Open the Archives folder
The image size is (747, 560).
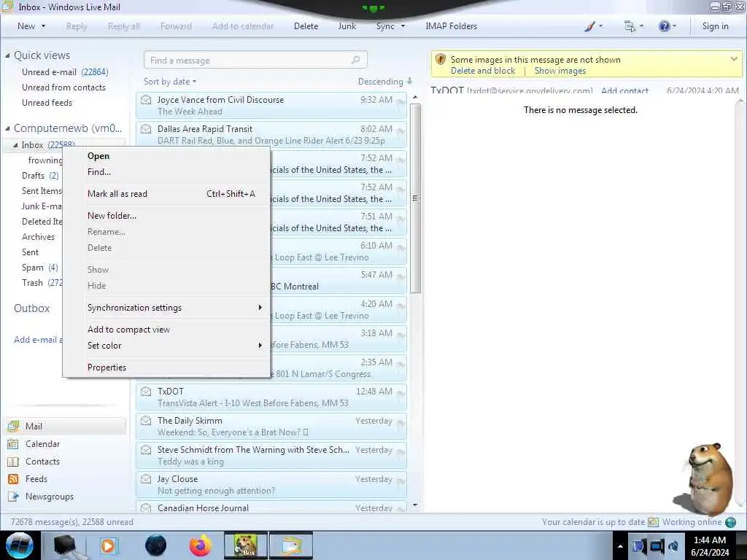[x=38, y=237]
